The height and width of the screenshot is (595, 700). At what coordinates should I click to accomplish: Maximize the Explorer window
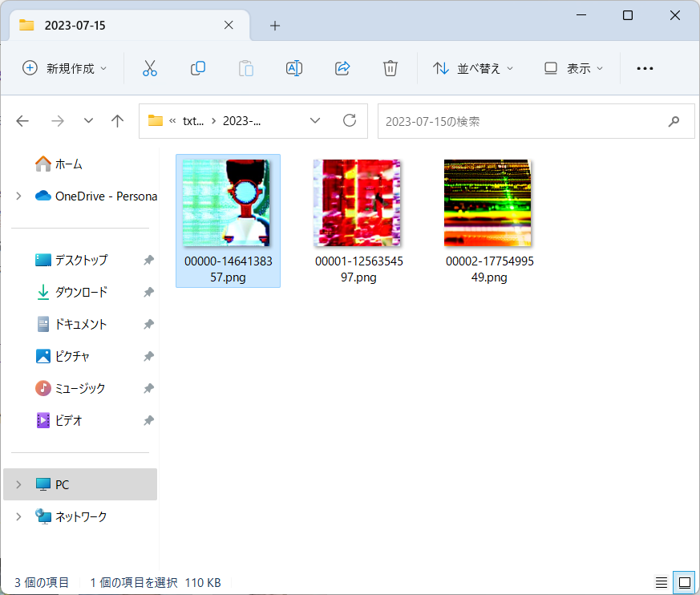click(x=628, y=15)
